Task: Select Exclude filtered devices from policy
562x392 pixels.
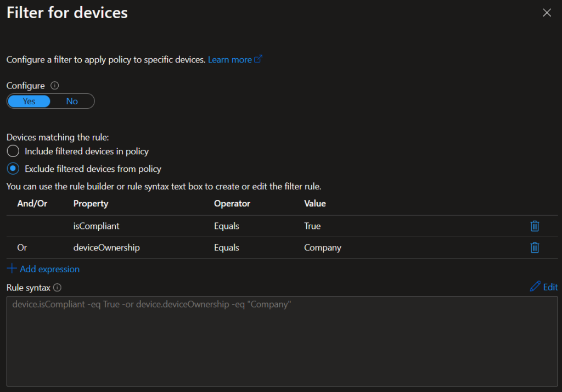Action: click(x=13, y=169)
